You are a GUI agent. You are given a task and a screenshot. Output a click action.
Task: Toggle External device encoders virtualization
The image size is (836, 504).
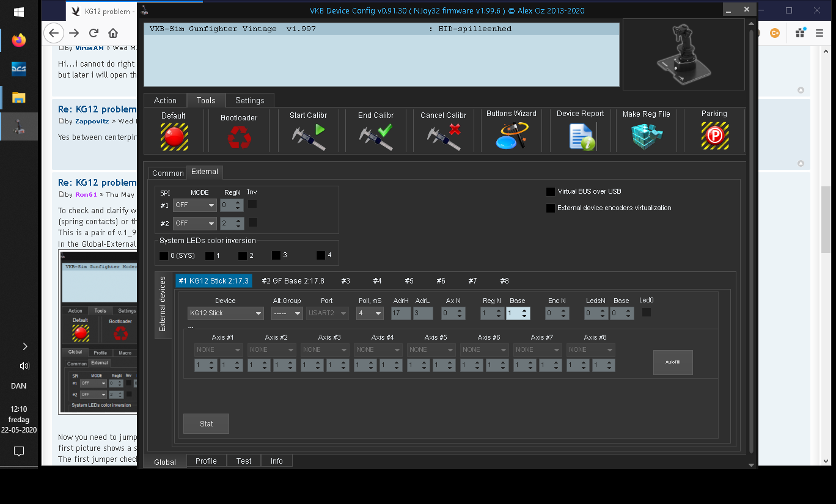pyautogui.click(x=551, y=208)
